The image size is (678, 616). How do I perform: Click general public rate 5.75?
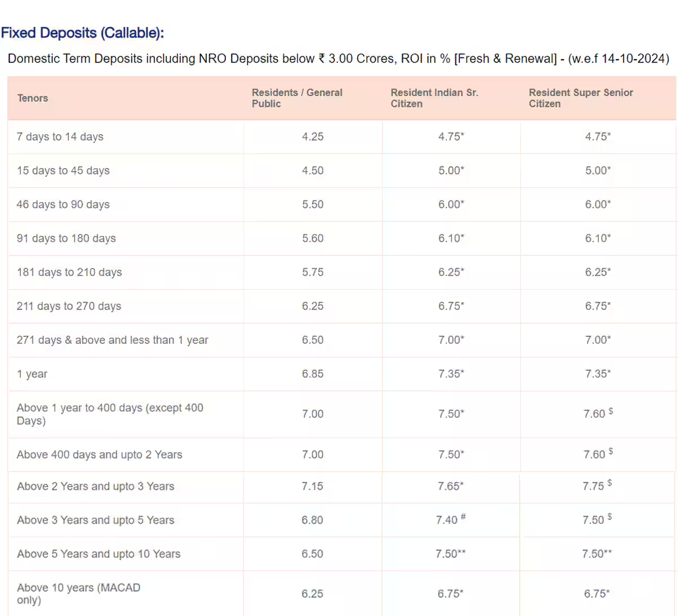(312, 272)
